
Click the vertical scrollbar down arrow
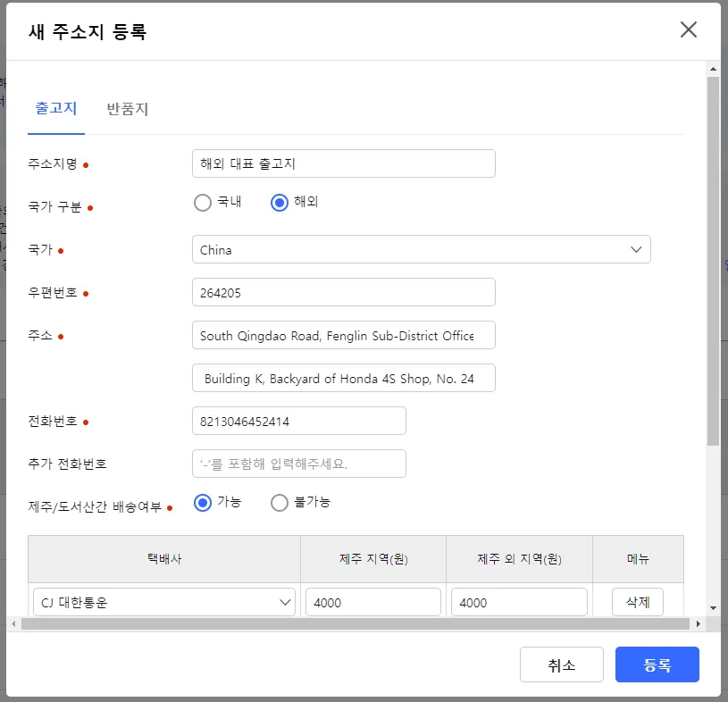[712, 607]
